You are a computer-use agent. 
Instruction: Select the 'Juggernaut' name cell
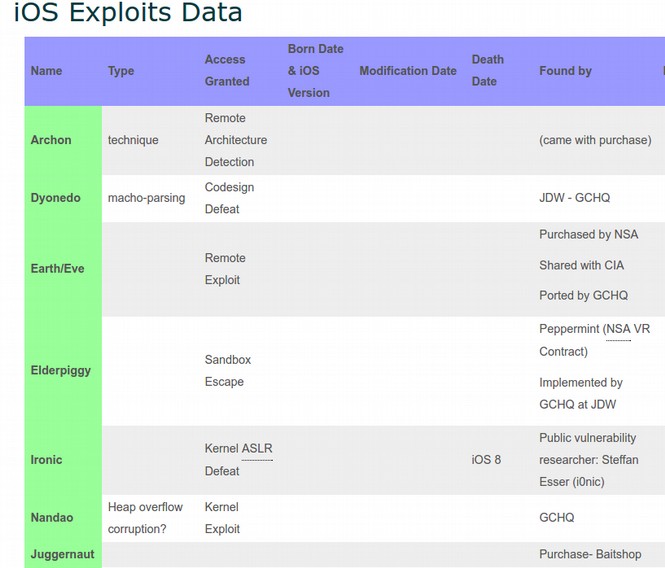pyautogui.click(x=62, y=554)
